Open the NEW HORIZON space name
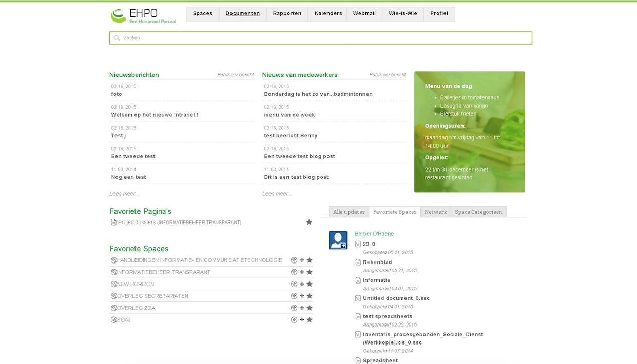Image resolution: width=637 pixels, height=364 pixels. click(x=136, y=284)
